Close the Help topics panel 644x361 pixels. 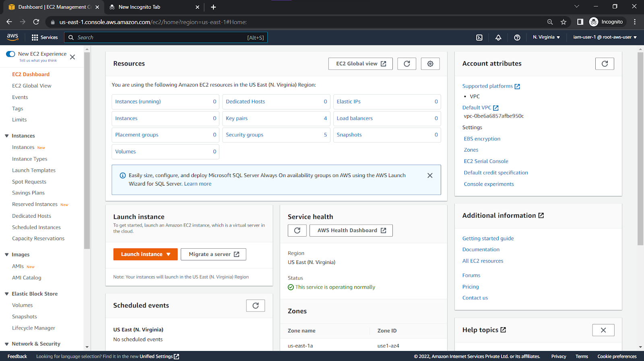click(x=603, y=330)
